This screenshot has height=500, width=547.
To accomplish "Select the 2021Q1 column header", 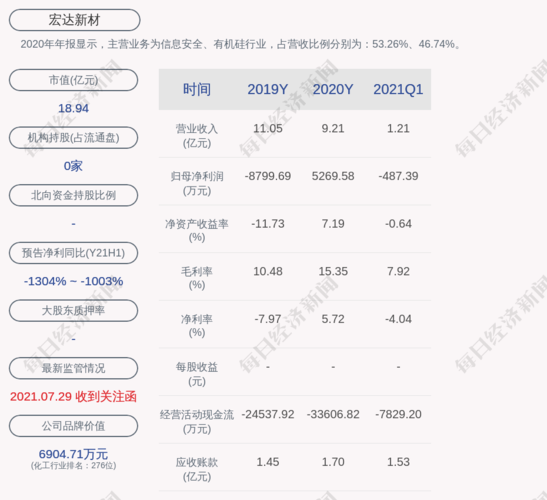I will tap(398, 89).
